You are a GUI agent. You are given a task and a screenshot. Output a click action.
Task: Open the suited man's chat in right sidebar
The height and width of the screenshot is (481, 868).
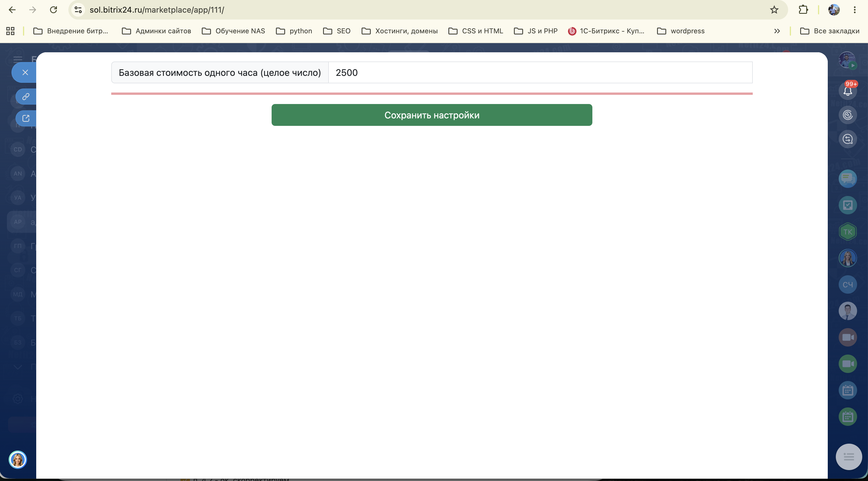(x=847, y=311)
